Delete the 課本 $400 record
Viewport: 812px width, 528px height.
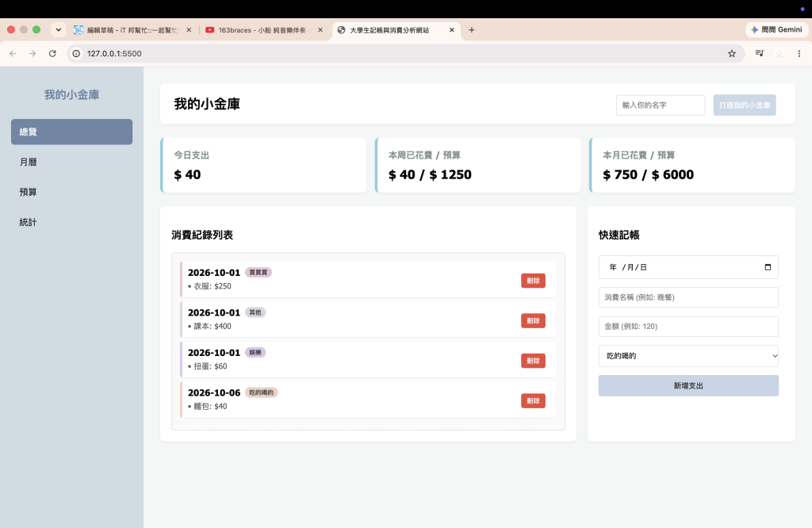[533, 320]
